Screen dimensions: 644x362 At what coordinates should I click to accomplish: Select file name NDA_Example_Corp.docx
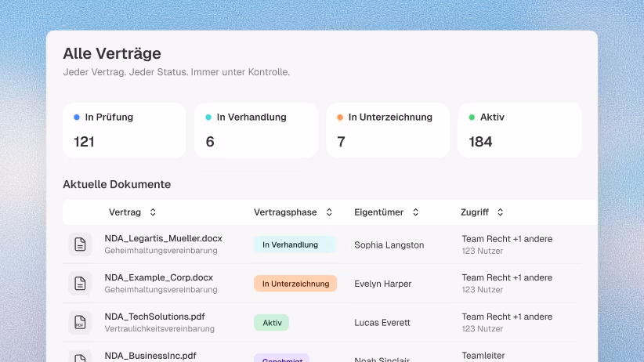pos(159,277)
